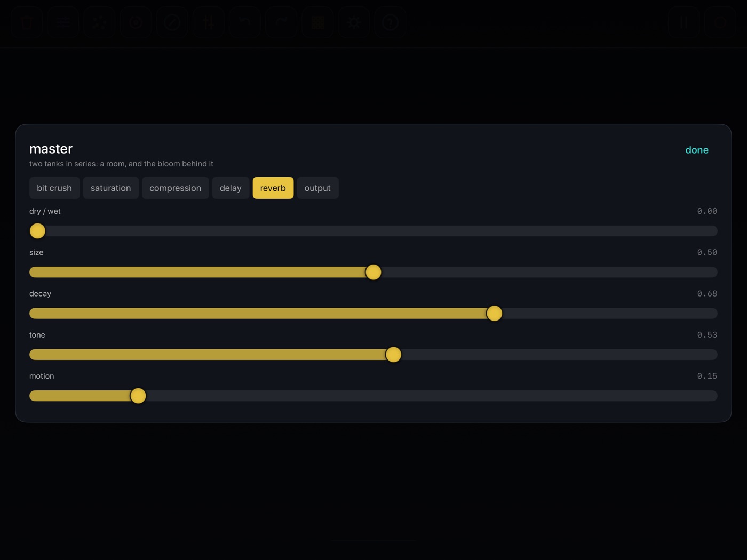Image resolution: width=747 pixels, height=560 pixels.
Task: Click the dimmed trash icon in the toolbar
Action: (x=27, y=22)
